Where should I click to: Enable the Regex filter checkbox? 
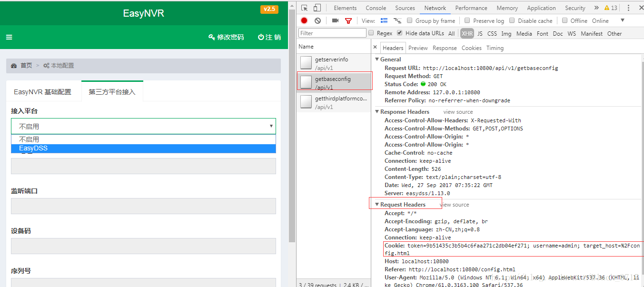(x=371, y=33)
